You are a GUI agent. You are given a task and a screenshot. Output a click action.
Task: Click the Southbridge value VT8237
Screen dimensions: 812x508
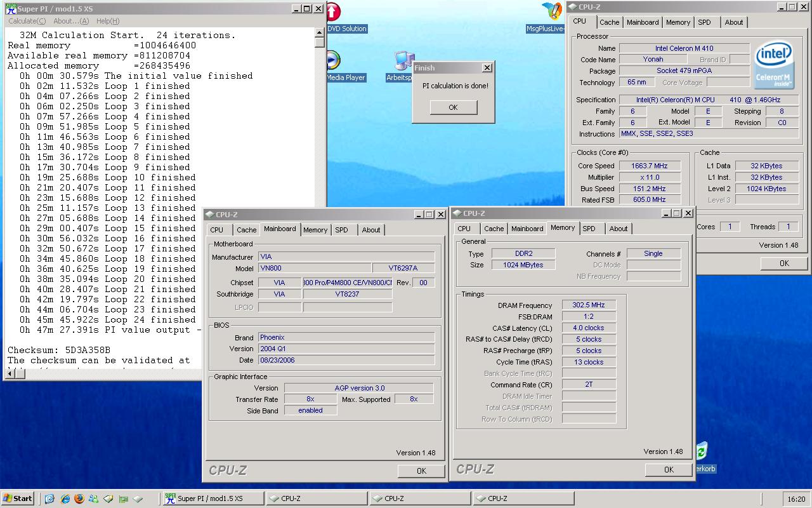coord(348,295)
